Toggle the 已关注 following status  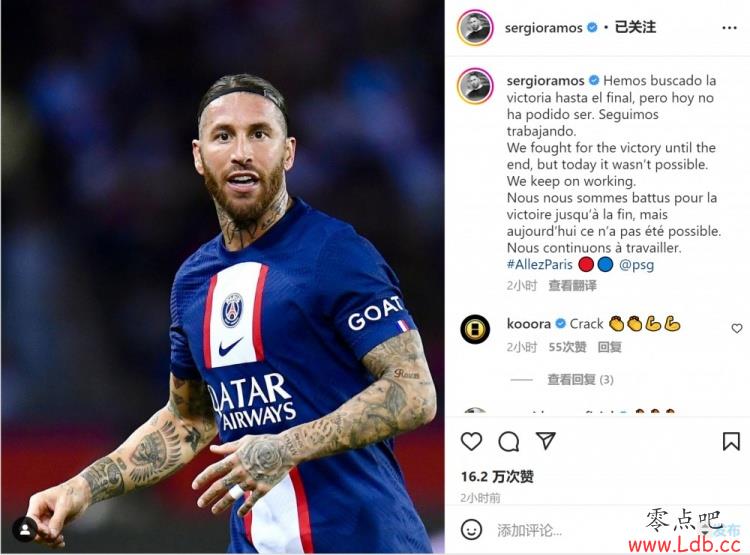point(635,27)
